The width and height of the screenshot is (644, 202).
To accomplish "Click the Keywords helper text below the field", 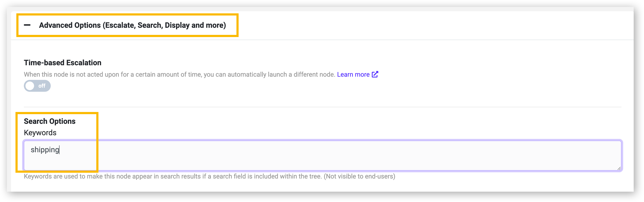I will click(x=210, y=176).
